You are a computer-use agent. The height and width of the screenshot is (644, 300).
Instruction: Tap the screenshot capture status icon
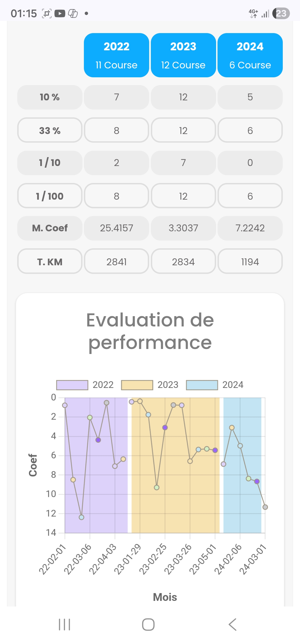tap(47, 13)
